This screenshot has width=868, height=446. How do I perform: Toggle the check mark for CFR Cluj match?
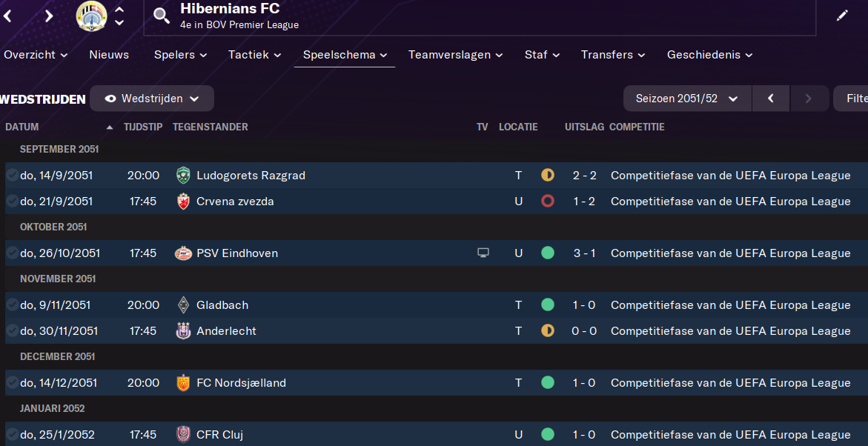12,434
